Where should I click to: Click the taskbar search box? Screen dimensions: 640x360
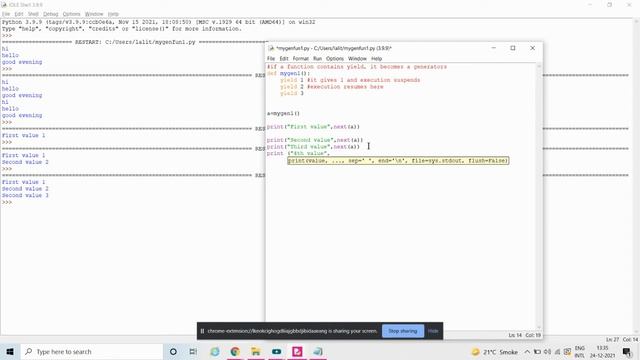pos(91,351)
